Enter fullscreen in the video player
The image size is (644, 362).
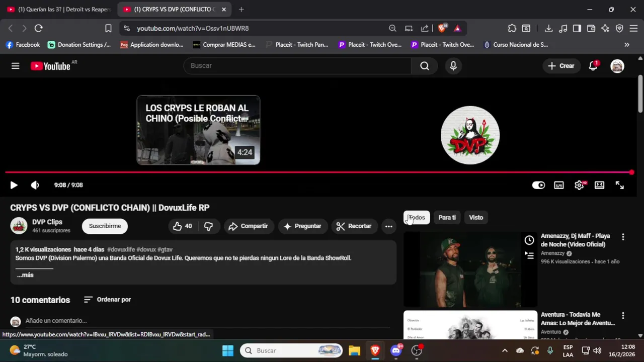(x=620, y=185)
